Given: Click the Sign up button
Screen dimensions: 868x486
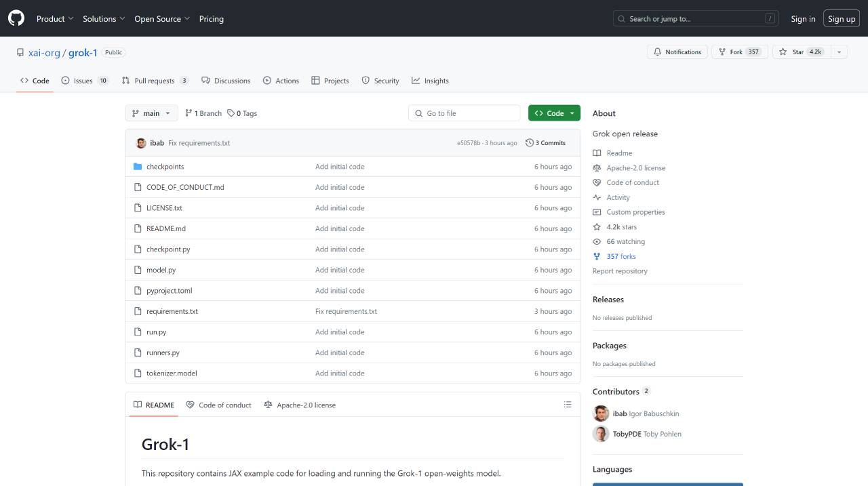Looking at the screenshot, I should pos(841,19).
